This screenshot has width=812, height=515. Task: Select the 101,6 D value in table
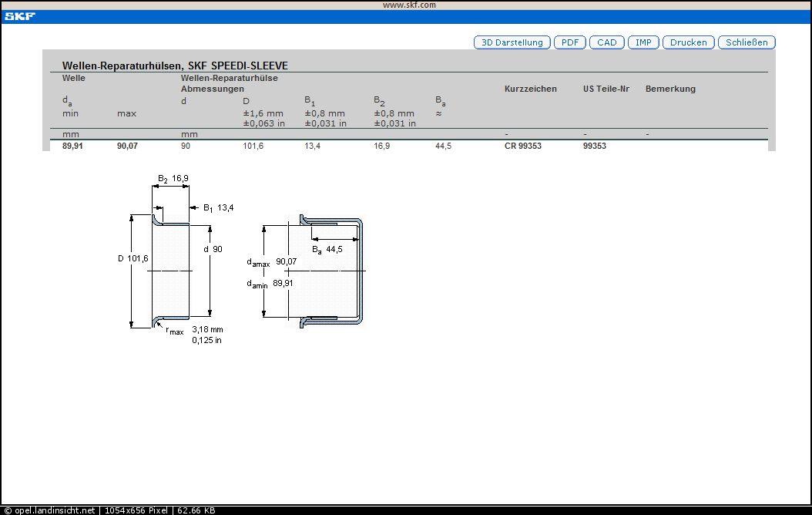(x=253, y=146)
